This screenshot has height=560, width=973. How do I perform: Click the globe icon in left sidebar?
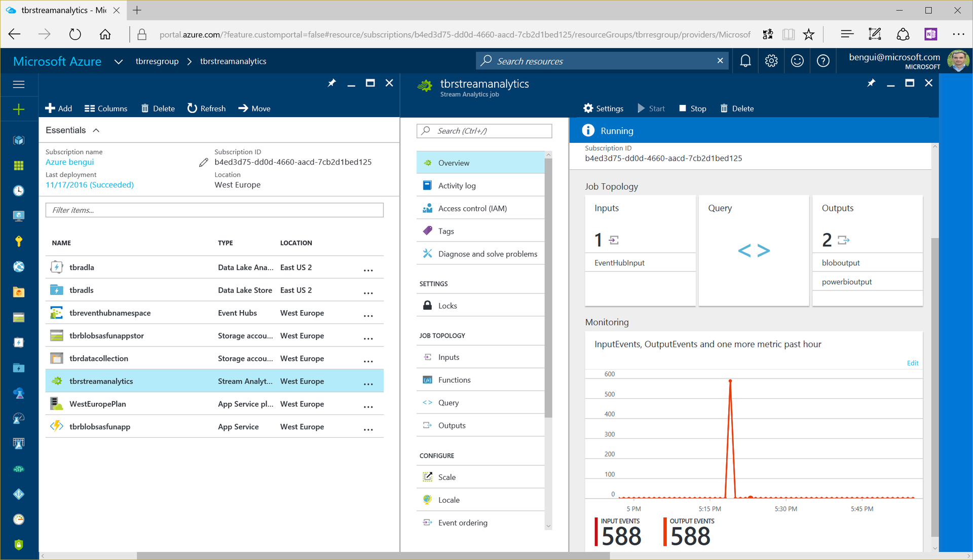coord(19,267)
